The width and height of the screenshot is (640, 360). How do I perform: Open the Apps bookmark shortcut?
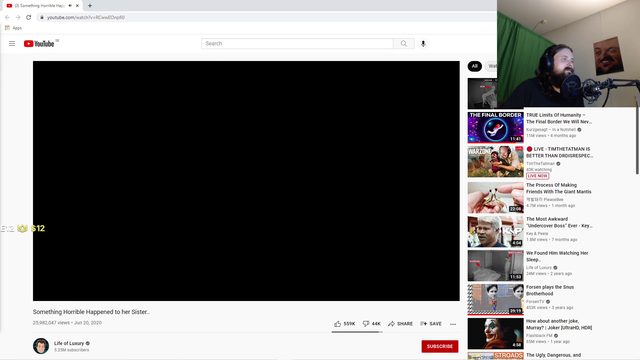[13, 28]
